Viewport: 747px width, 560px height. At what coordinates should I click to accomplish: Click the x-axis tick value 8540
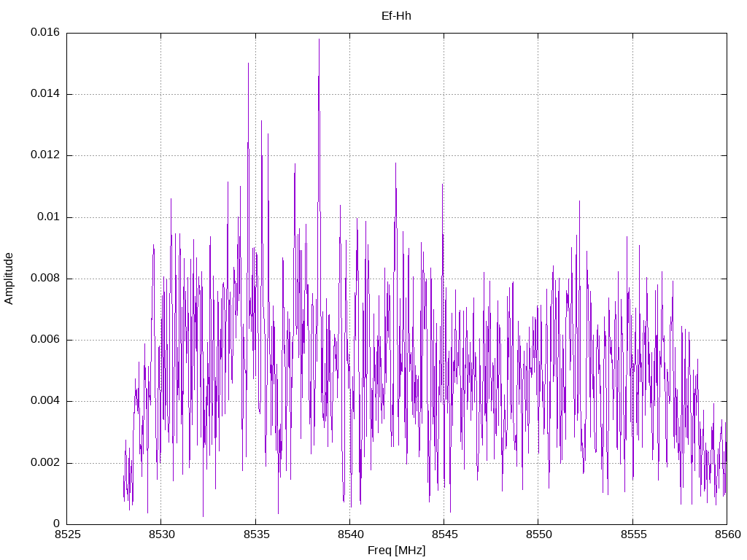point(350,534)
